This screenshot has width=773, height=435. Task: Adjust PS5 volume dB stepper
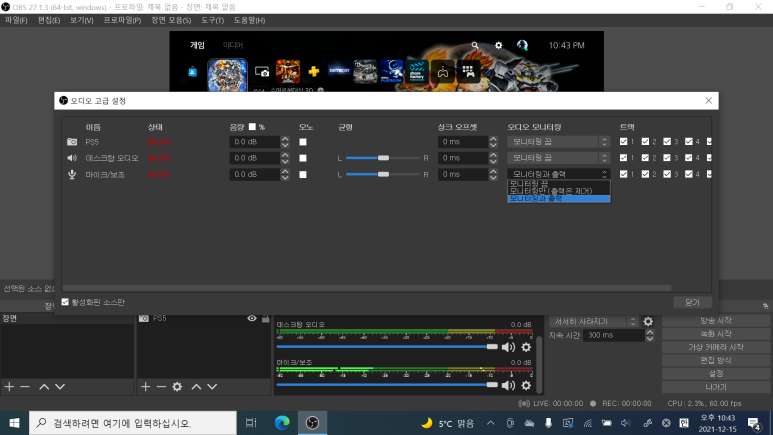(285, 142)
